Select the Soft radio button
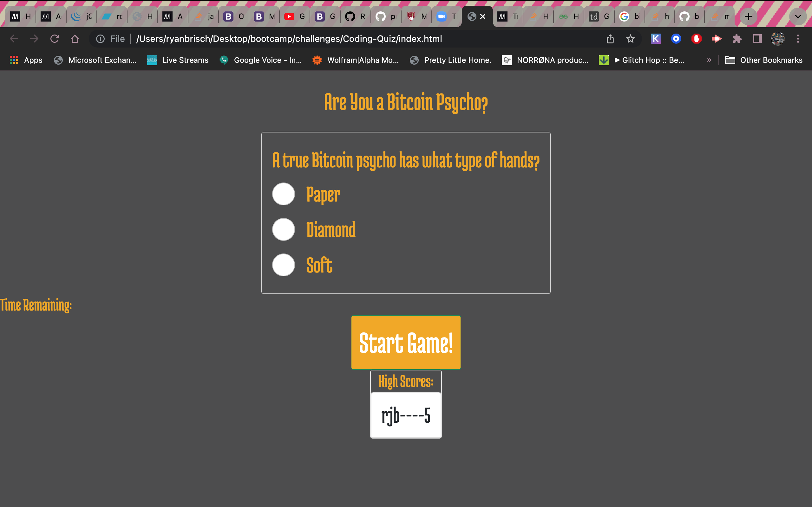This screenshot has width=812, height=507. pos(283,264)
